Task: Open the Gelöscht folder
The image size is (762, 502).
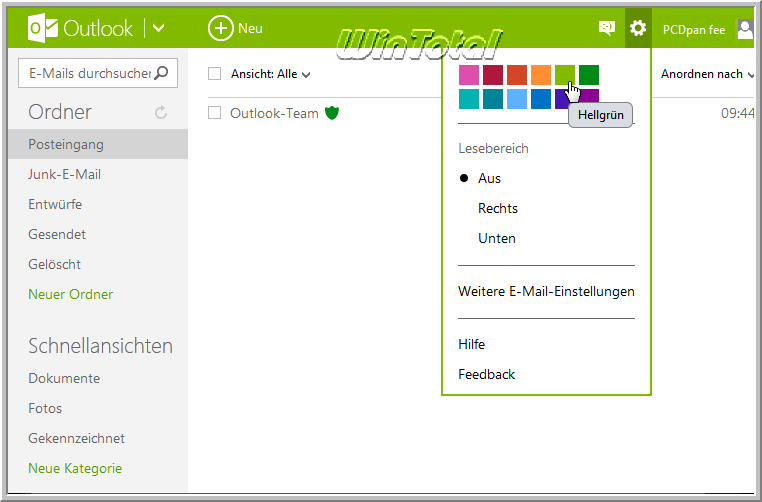Action: [x=54, y=264]
